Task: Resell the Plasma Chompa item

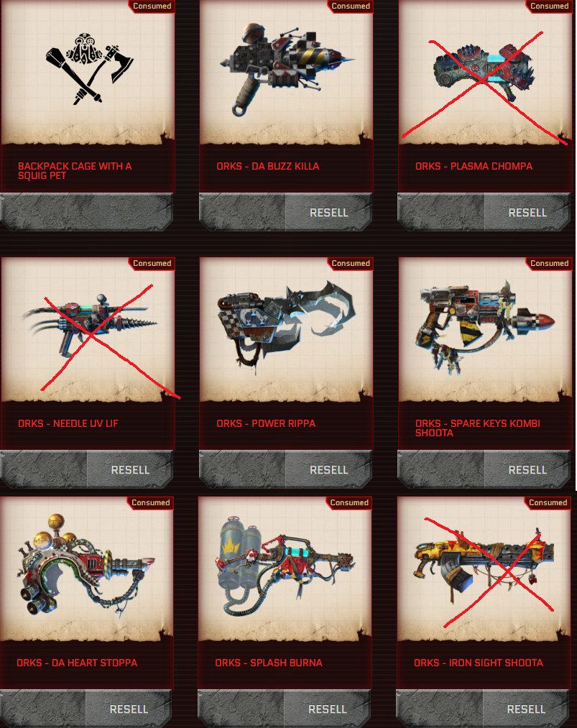Action: pos(527,213)
